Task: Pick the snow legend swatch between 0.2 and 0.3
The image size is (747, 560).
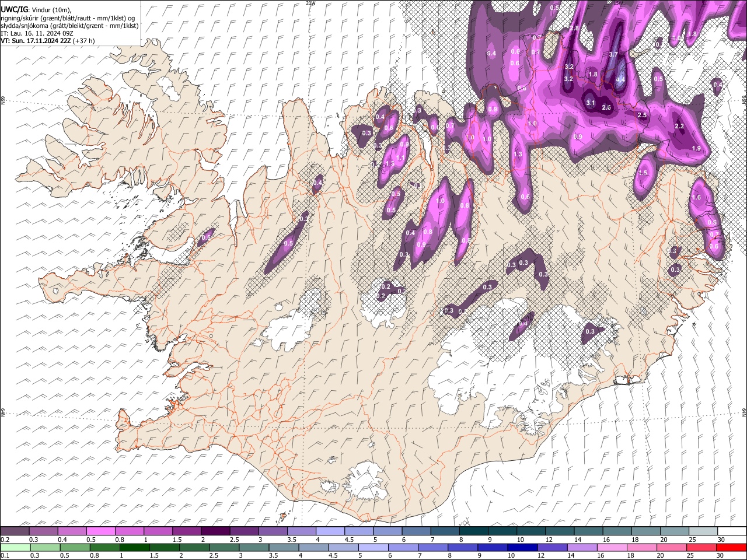Action: (15, 531)
